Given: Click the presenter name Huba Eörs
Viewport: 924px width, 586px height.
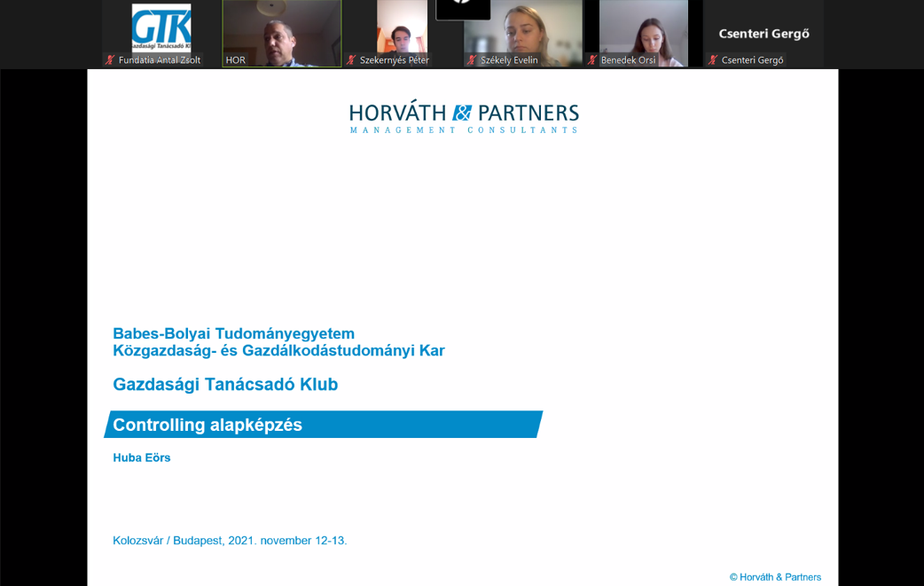Looking at the screenshot, I should pos(142,457).
